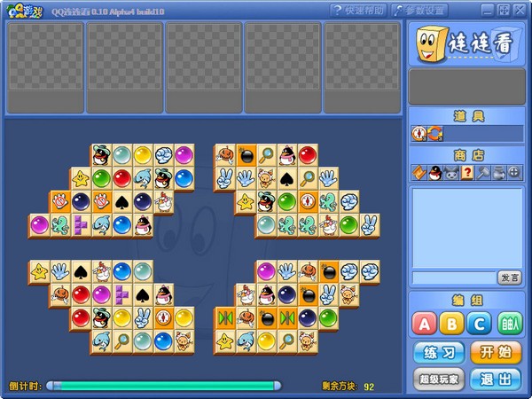Join team A
Screen dimensions: 532x399
coord(424,324)
